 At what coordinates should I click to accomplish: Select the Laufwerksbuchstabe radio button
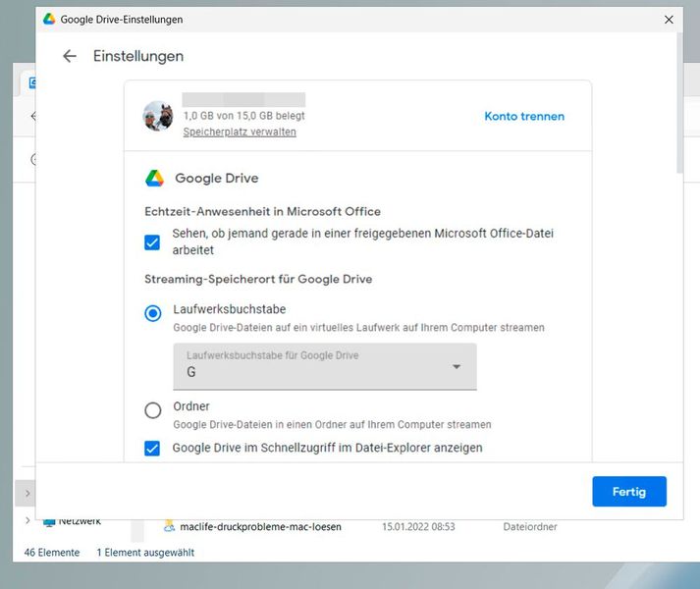coord(153,313)
